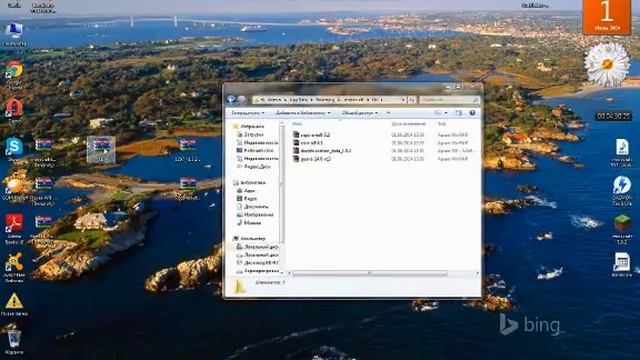Image resolution: width=640 pixels, height=360 pixels.
Task: Select the Bandicam desktop shortcut
Action: pyautogui.click(x=622, y=264)
